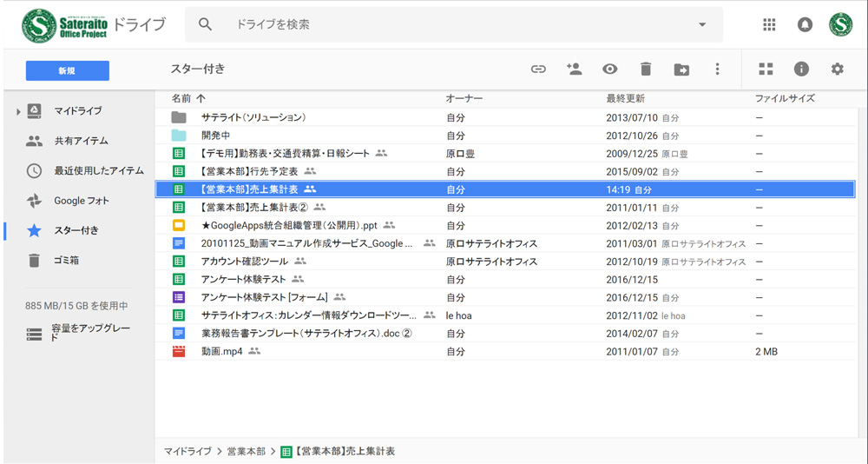This screenshot has width=868, height=464.
Task: Open the settings gear
Action: [x=837, y=69]
